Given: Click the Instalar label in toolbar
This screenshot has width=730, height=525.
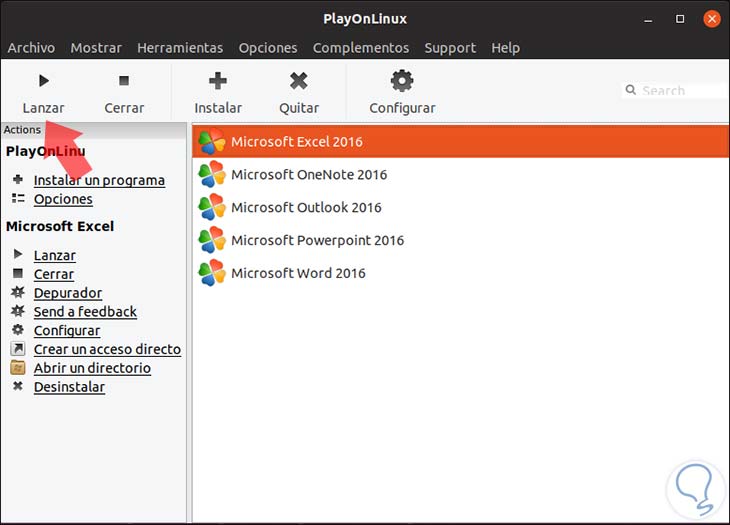Looking at the screenshot, I should [x=218, y=108].
